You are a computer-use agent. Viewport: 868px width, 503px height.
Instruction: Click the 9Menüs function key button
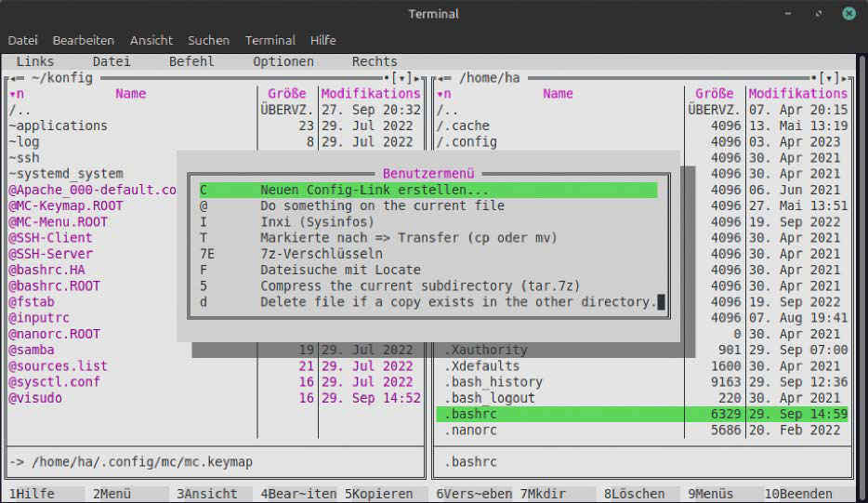coord(727,494)
